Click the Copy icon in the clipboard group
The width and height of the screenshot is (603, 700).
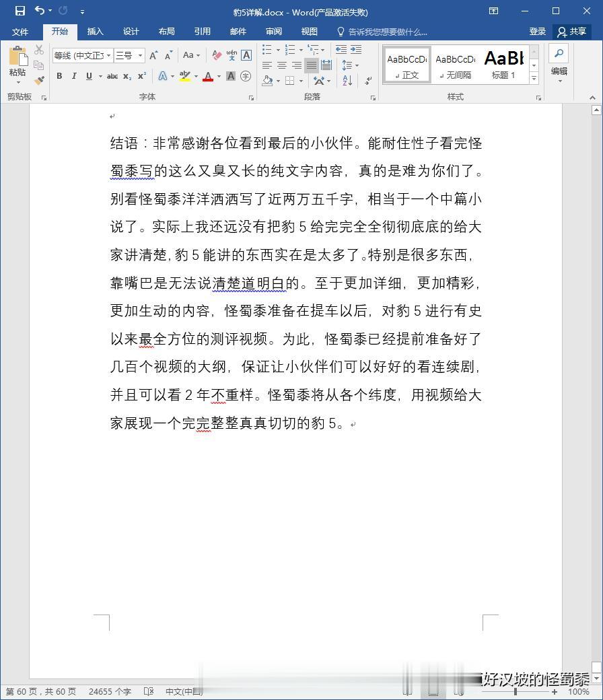point(39,65)
